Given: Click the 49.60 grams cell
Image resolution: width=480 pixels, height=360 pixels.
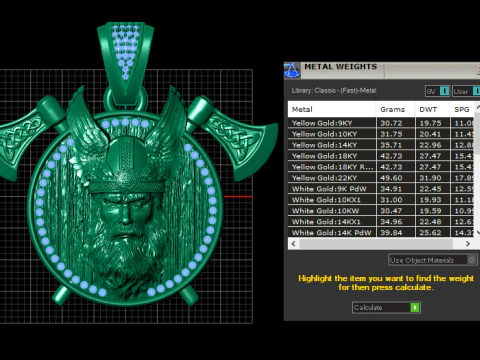Looking at the screenshot, I should pos(396,178).
